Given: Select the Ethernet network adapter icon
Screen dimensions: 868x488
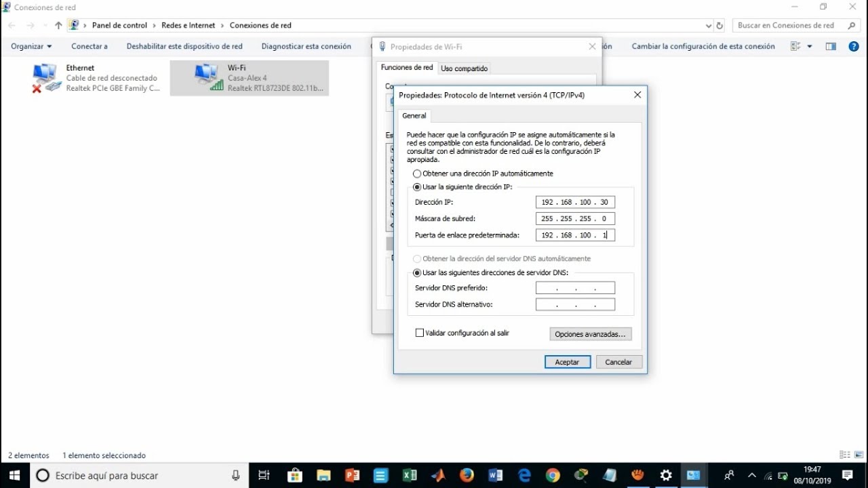Looking at the screenshot, I should (x=46, y=78).
